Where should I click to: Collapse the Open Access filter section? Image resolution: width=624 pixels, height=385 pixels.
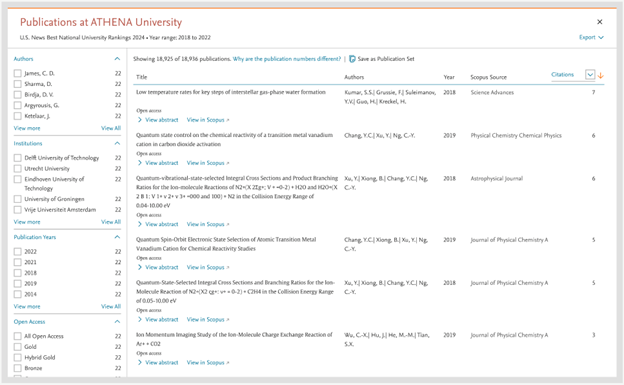[117, 322]
